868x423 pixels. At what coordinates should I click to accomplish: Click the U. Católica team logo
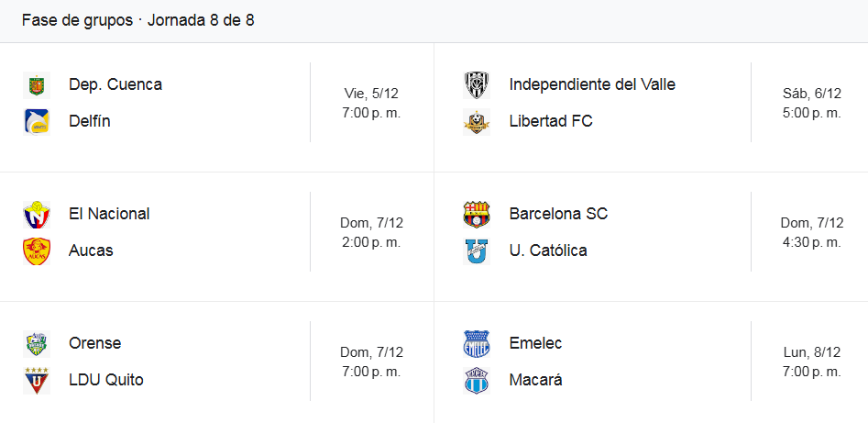coord(477,250)
